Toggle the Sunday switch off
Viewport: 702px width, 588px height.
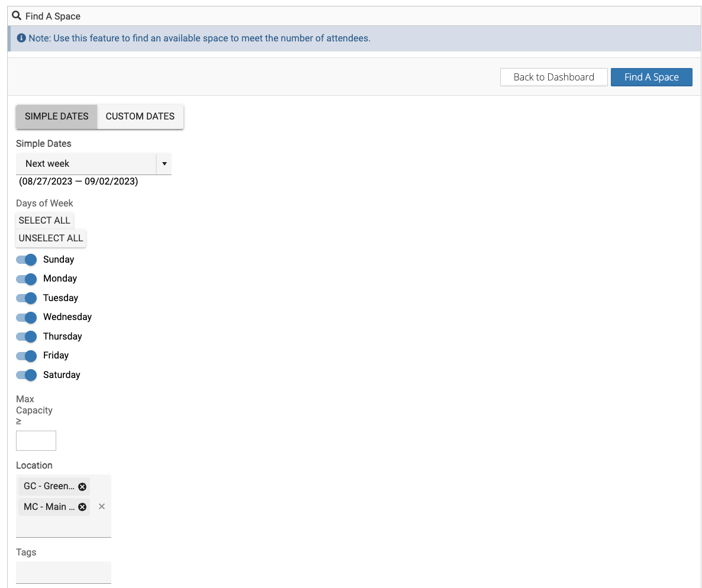27,260
